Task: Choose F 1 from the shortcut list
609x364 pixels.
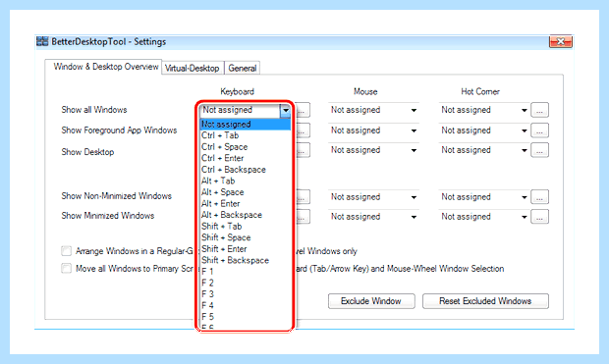Action: tap(246, 272)
